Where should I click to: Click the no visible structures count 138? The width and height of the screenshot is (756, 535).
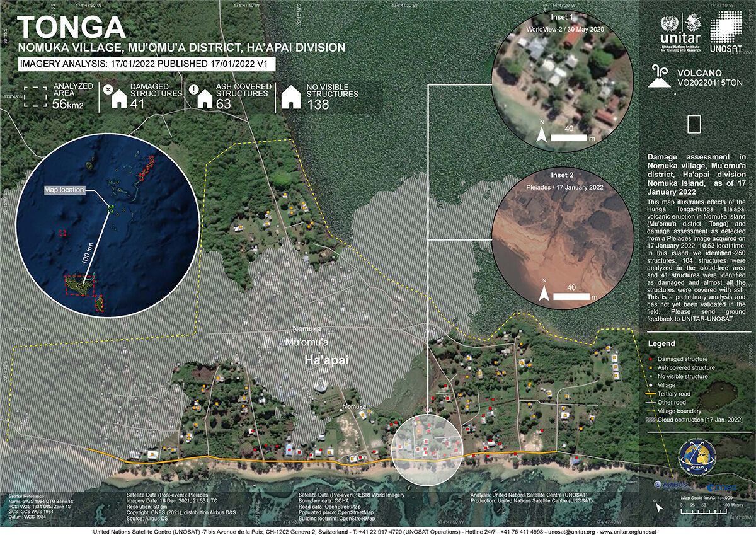(x=318, y=105)
